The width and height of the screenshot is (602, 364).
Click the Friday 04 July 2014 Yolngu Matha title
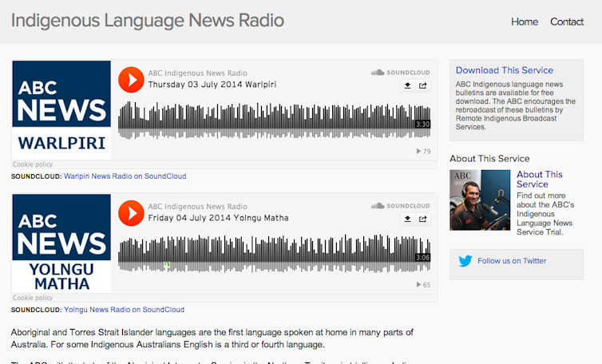click(219, 218)
